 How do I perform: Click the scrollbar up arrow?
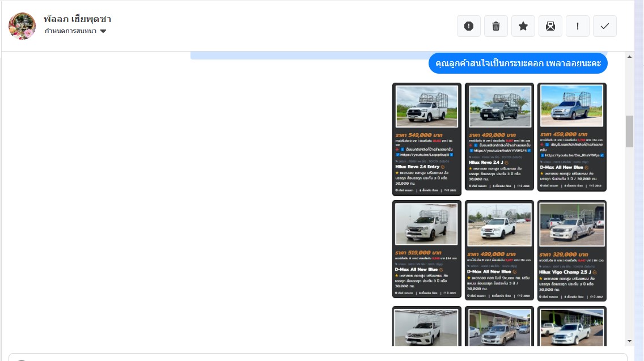(629, 57)
